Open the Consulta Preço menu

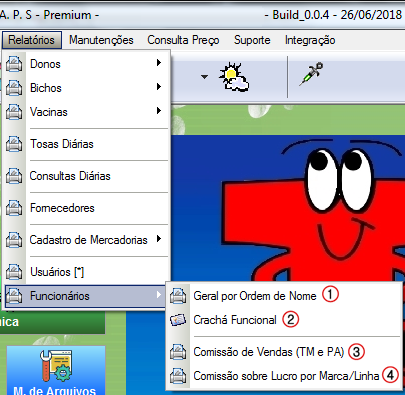(x=183, y=40)
